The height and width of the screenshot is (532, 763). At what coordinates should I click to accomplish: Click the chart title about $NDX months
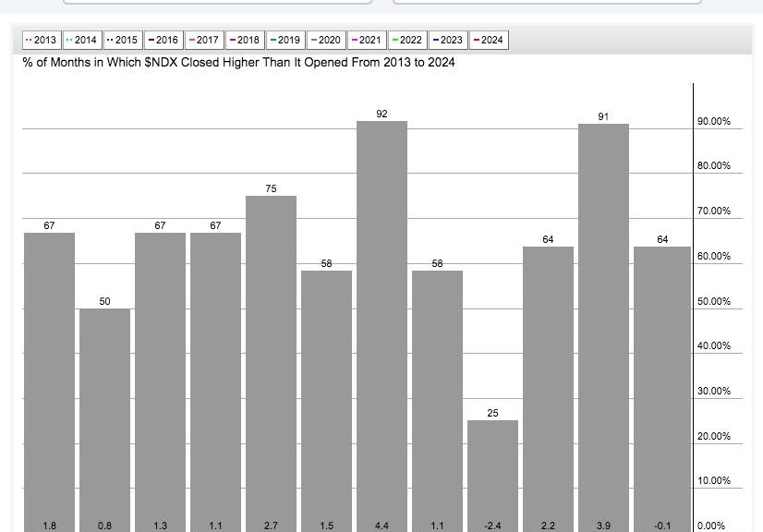pos(238,62)
